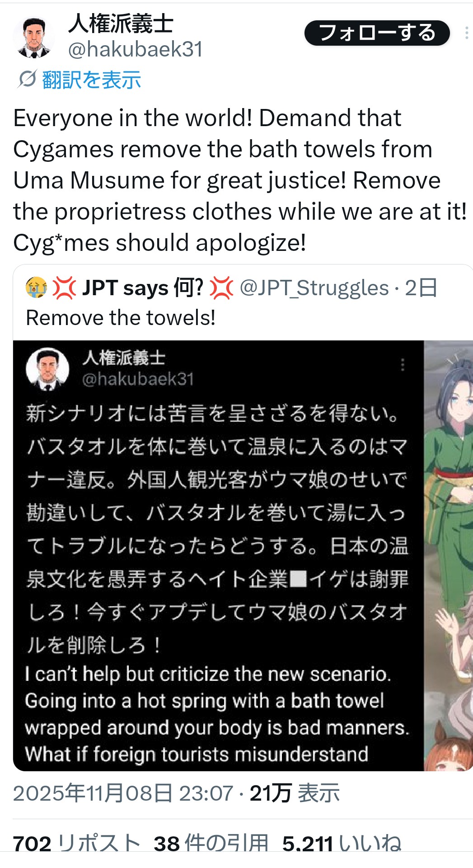Open the 38 件の引用 quotes list
Image resolution: width=473 pixels, height=868 pixels.
coord(211,842)
